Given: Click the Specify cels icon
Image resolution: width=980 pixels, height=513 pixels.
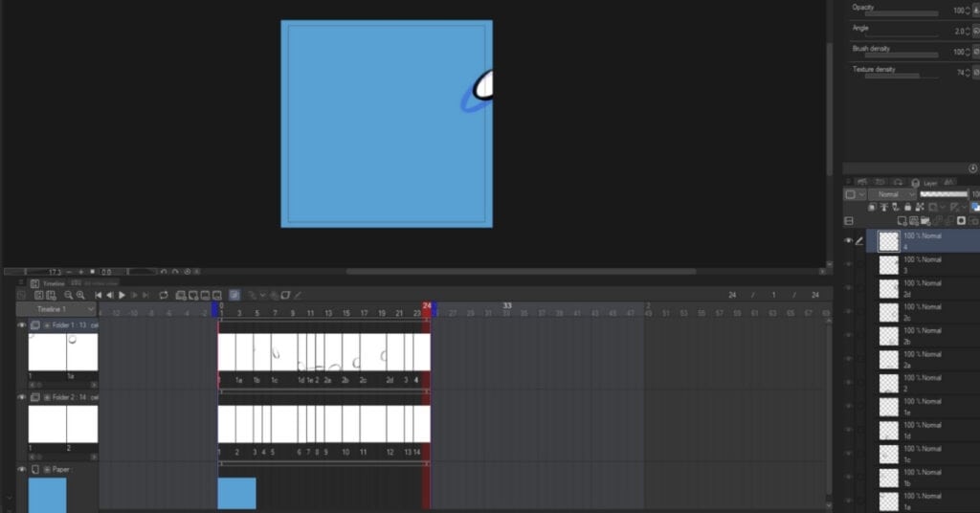Looking at the screenshot, I should point(205,295).
